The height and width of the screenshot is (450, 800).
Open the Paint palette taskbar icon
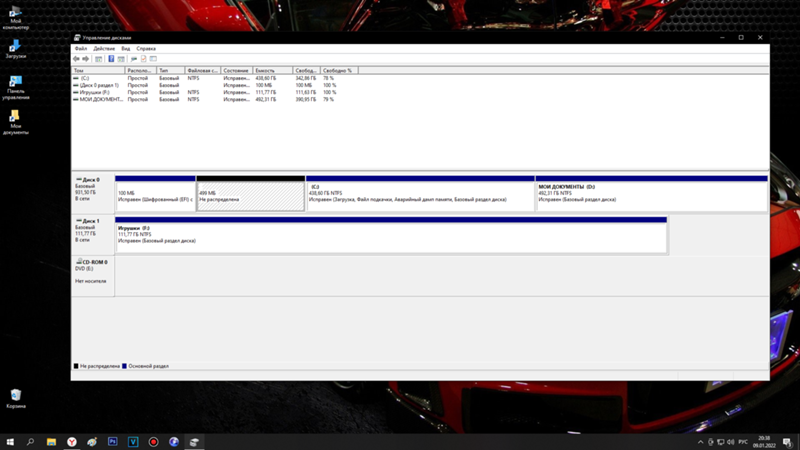pos(92,442)
